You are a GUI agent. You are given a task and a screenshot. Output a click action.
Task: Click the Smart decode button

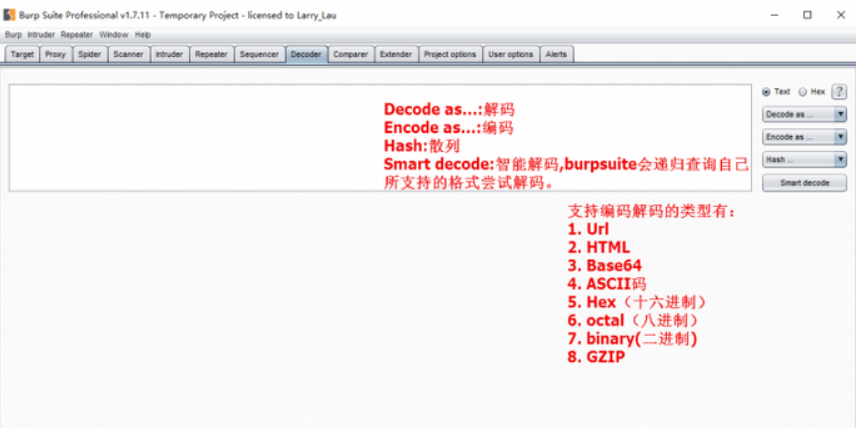(x=804, y=183)
